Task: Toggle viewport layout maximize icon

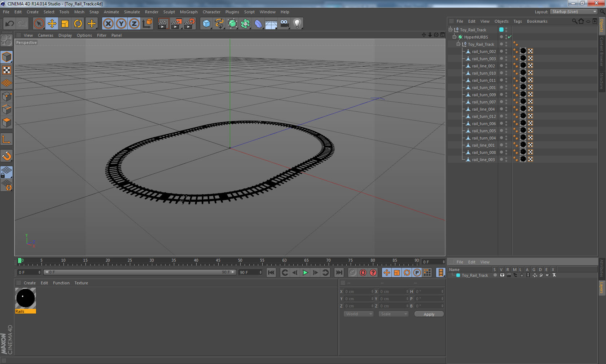Action: [443, 35]
